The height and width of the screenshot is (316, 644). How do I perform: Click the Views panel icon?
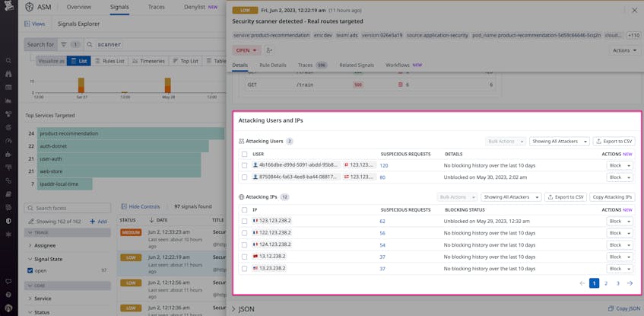tap(27, 24)
